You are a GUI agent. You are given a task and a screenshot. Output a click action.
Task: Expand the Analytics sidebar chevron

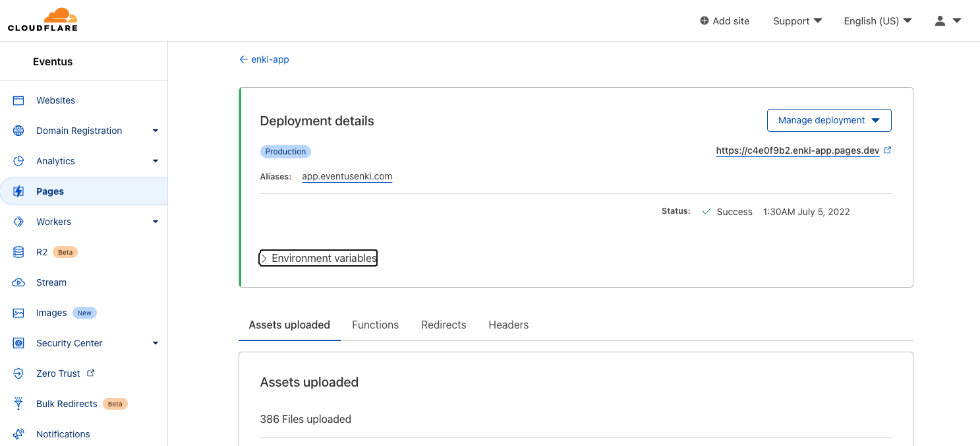pos(156,160)
